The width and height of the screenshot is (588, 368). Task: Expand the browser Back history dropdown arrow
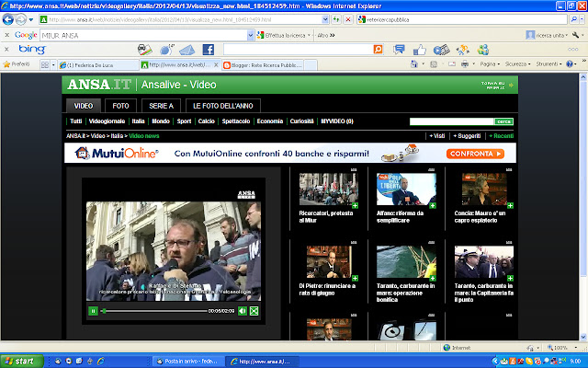click(31, 19)
